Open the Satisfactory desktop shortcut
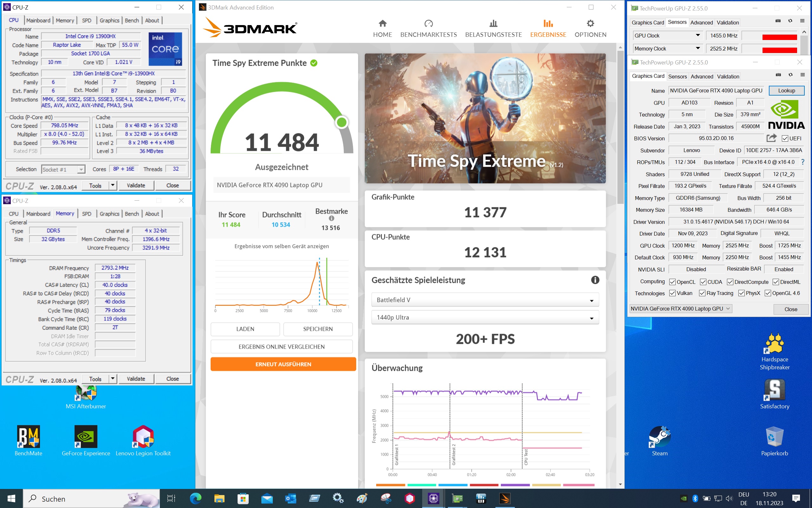 [775, 394]
